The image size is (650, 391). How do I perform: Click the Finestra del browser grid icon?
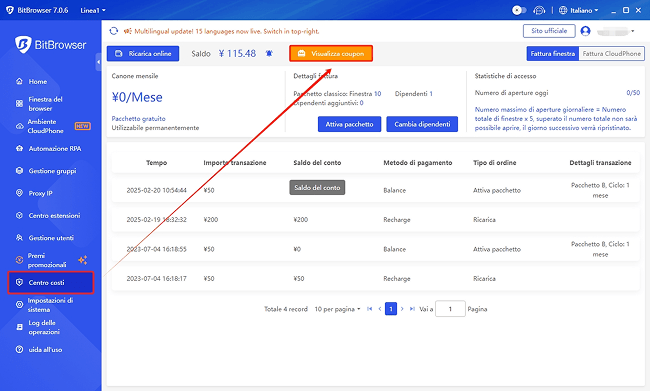pyautogui.click(x=19, y=104)
